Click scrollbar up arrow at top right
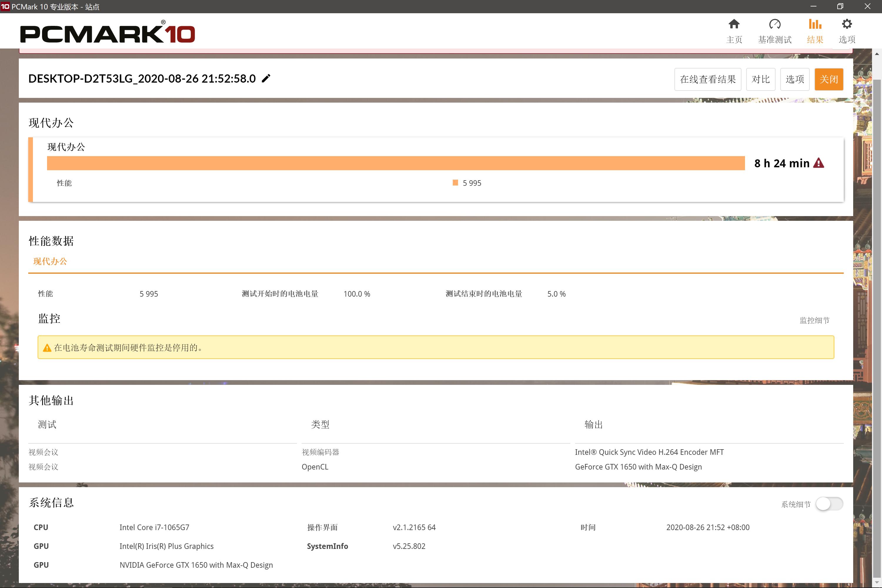This screenshot has width=882, height=588. (877, 54)
